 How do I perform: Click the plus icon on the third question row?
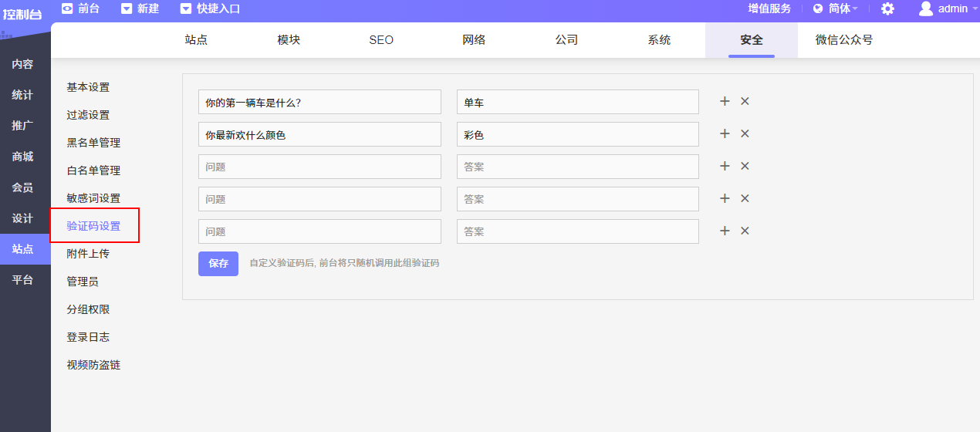[725, 167]
